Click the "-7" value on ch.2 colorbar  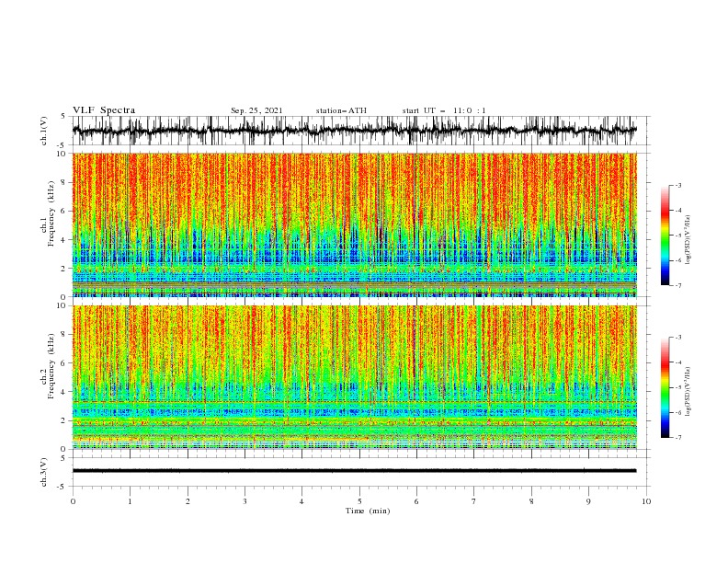pyautogui.click(x=677, y=438)
